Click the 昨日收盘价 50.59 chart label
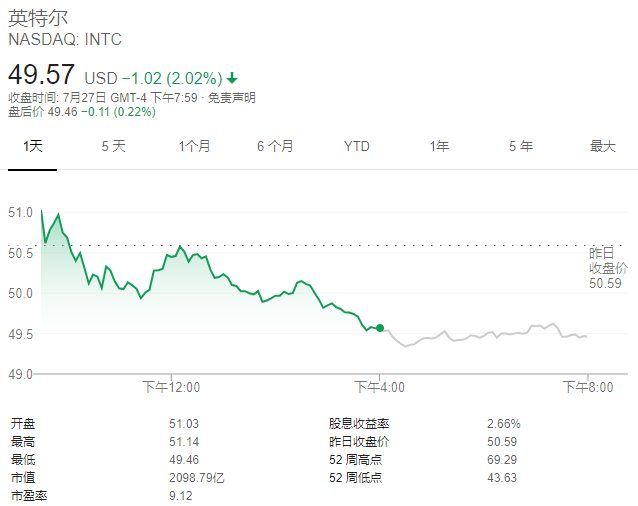The width and height of the screenshot is (638, 506). (607, 268)
